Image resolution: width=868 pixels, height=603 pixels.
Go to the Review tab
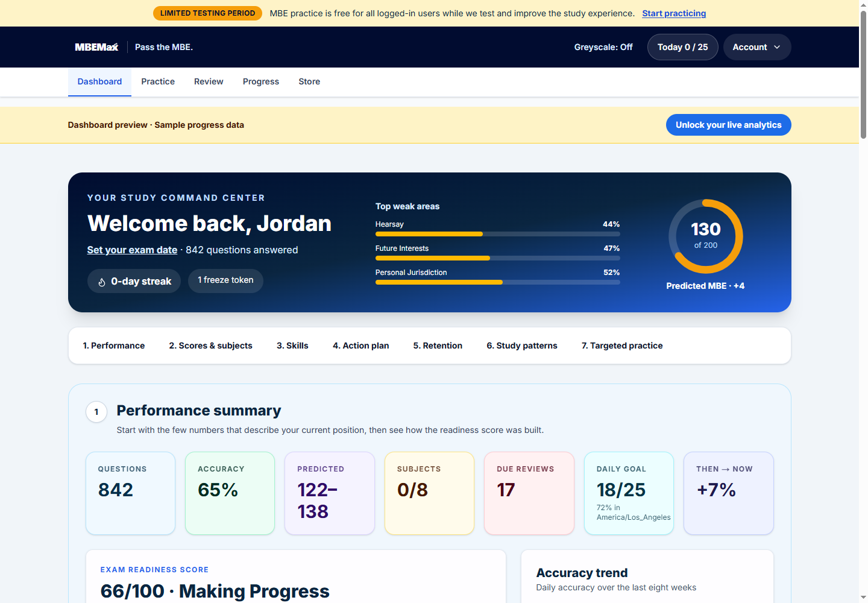pyautogui.click(x=209, y=81)
